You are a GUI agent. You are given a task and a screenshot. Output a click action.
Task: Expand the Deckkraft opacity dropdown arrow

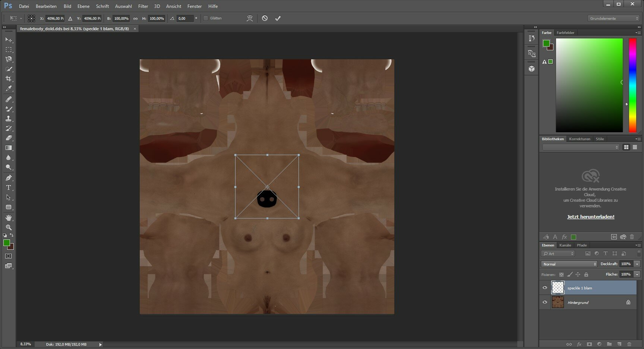click(x=637, y=264)
